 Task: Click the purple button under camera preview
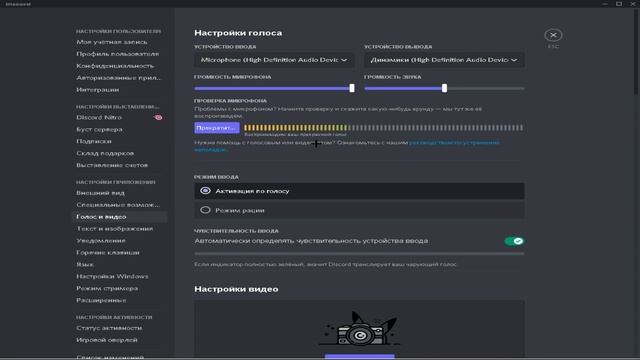tap(360, 357)
